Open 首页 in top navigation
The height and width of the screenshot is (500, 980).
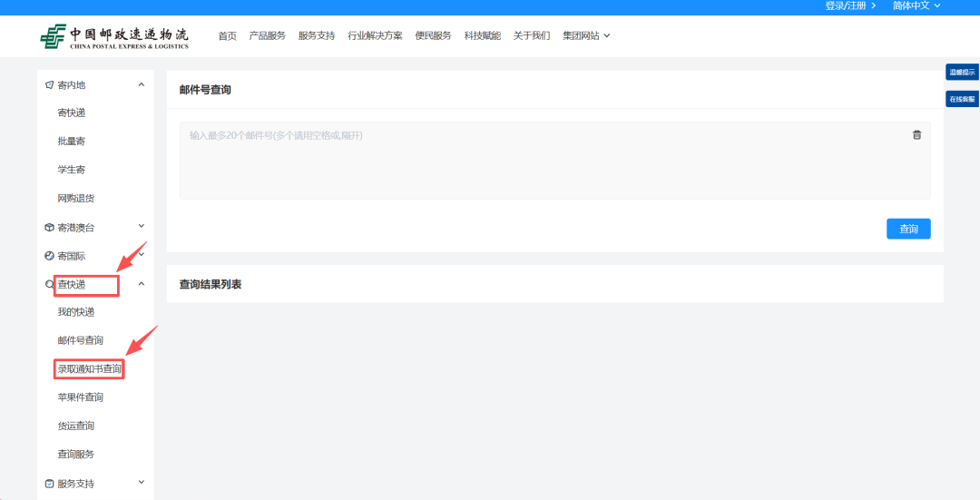[x=228, y=35]
